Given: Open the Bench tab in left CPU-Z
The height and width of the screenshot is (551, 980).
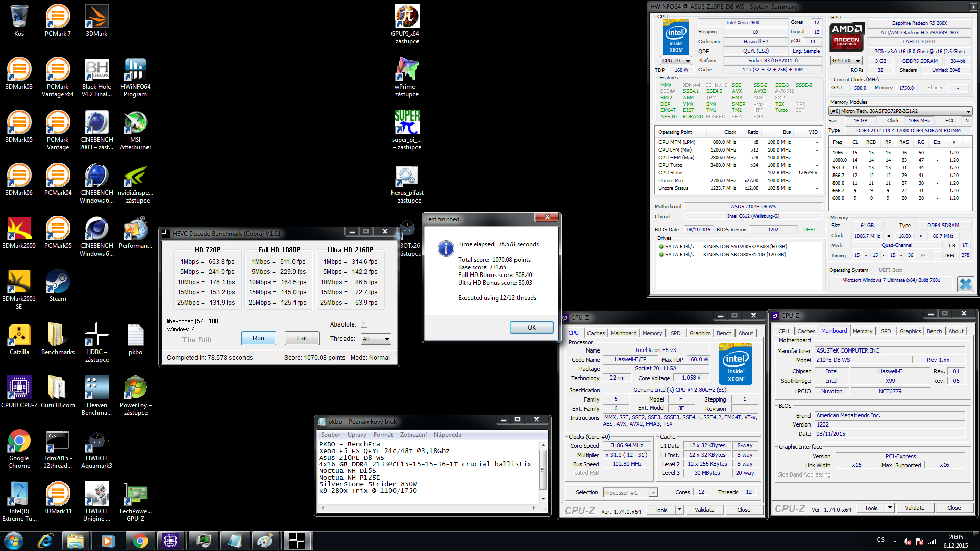Looking at the screenshot, I should coord(724,333).
